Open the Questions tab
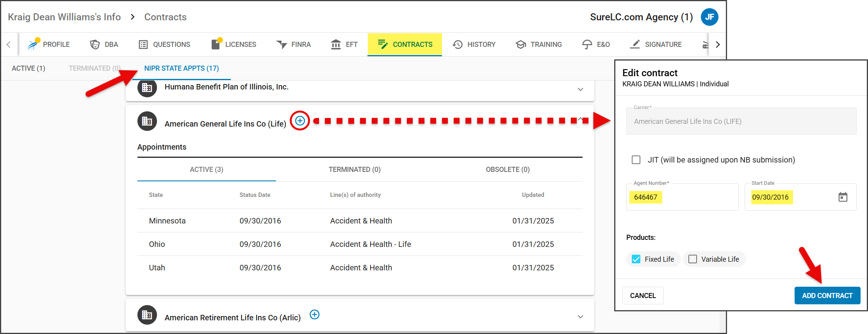 click(x=164, y=45)
